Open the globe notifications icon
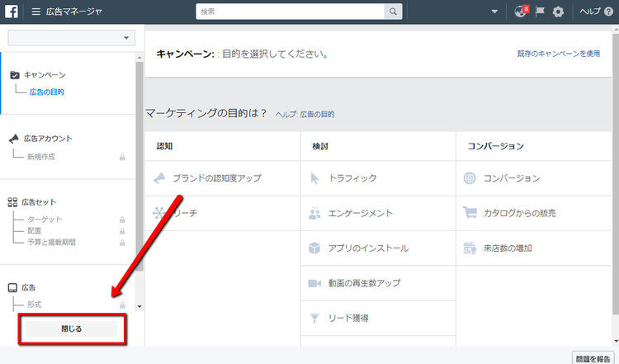 coord(521,12)
